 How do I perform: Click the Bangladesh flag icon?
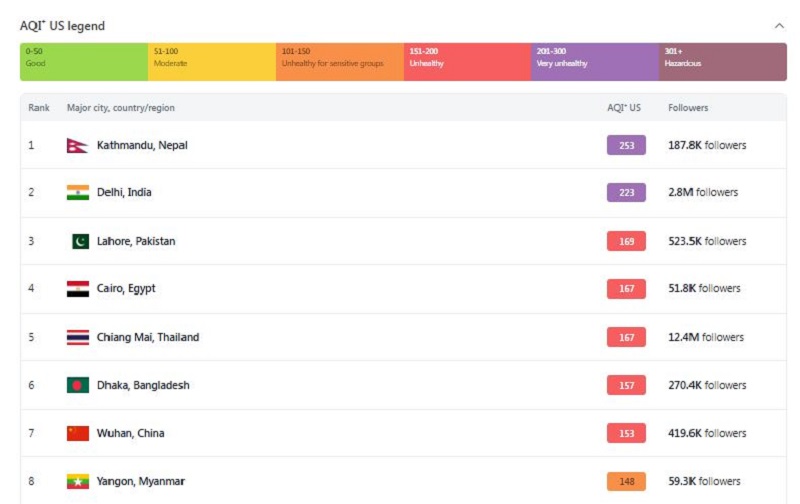[78, 385]
